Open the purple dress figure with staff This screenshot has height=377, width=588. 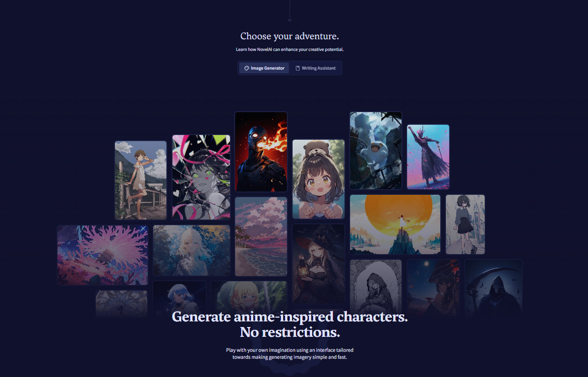428,157
